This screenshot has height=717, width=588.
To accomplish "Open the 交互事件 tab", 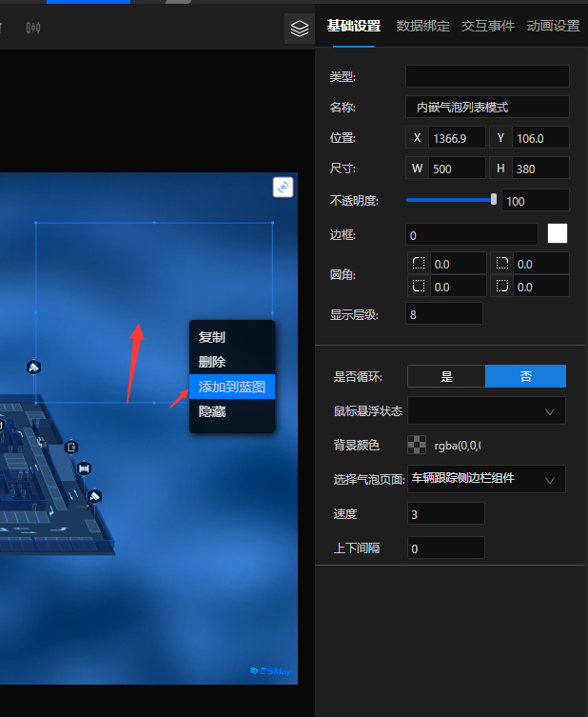I will click(x=488, y=26).
